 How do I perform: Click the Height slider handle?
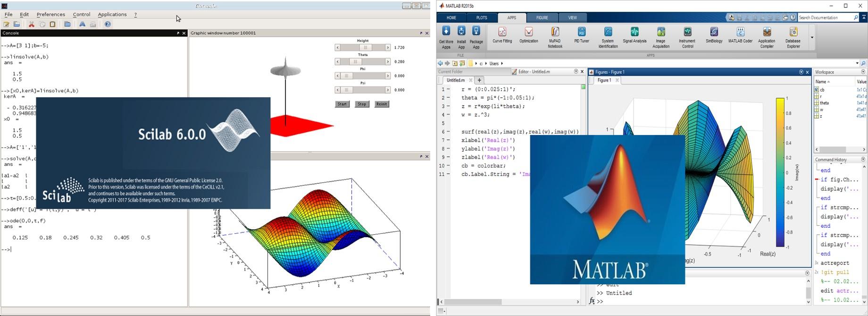pos(365,48)
